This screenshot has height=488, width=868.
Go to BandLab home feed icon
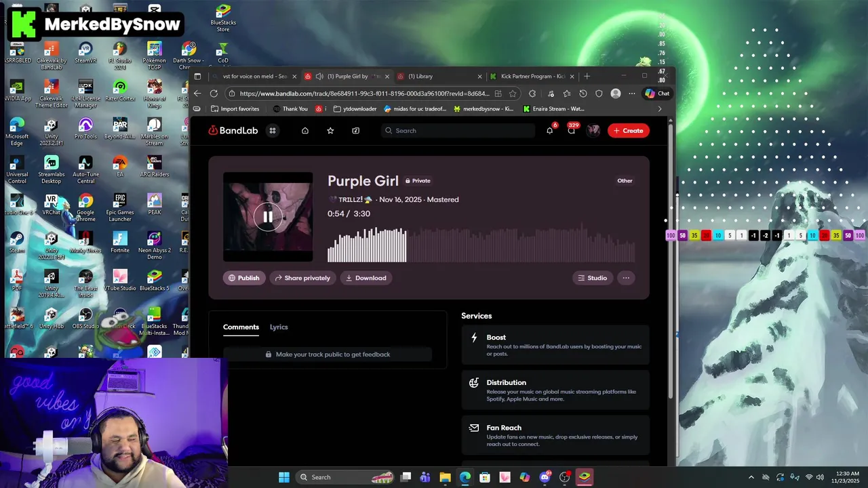tap(305, 131)
